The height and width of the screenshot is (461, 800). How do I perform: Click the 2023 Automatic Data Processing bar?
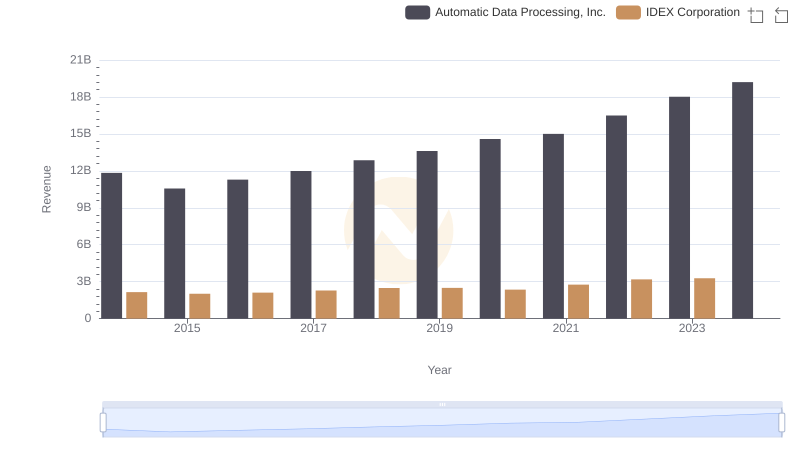tap(679, 208)
